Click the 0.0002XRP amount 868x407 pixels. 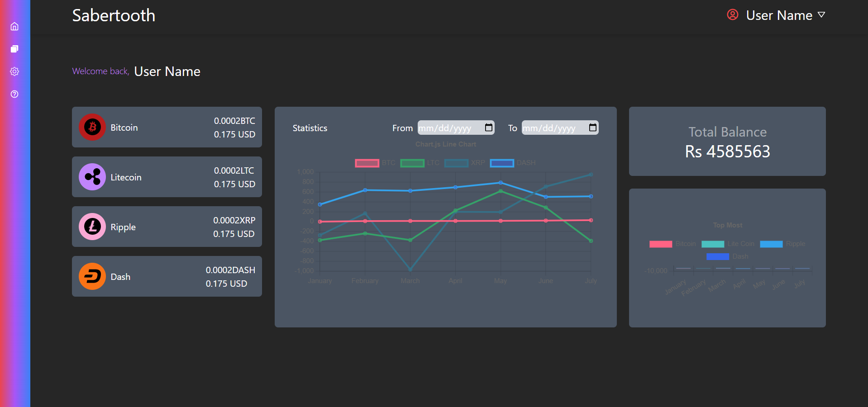[234, 220]
